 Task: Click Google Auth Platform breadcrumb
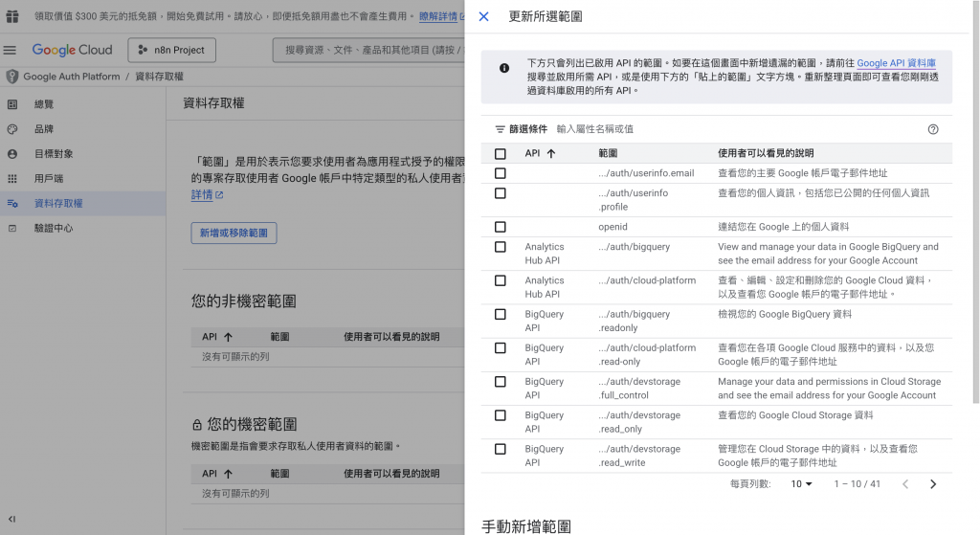pyautogui.click(x=71, y=77)
